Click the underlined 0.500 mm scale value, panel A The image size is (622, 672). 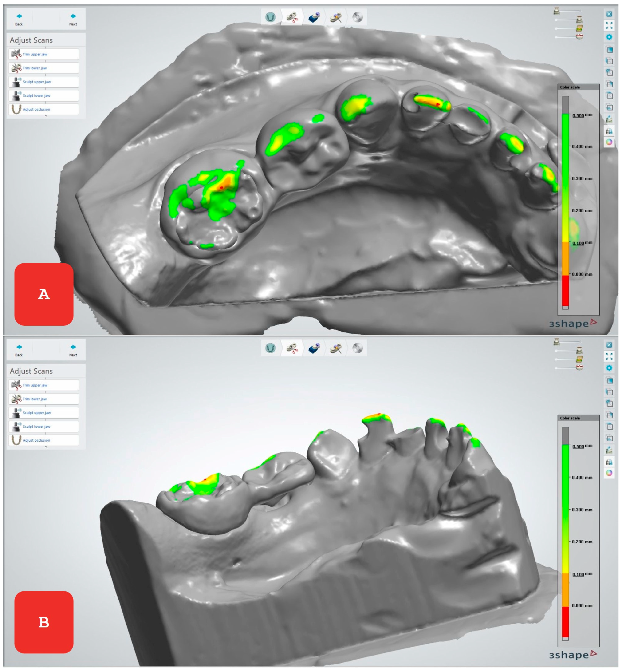click(578, 115)
